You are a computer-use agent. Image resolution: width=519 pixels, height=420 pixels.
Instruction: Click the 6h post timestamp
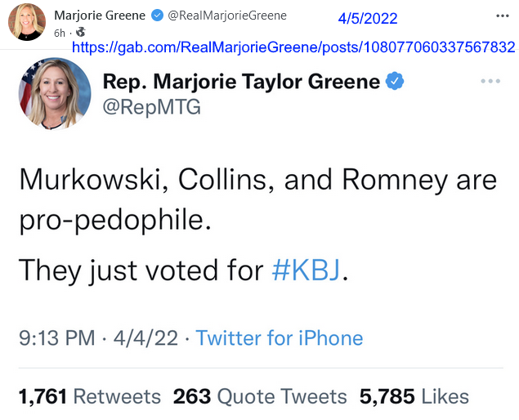pos(60,34)
